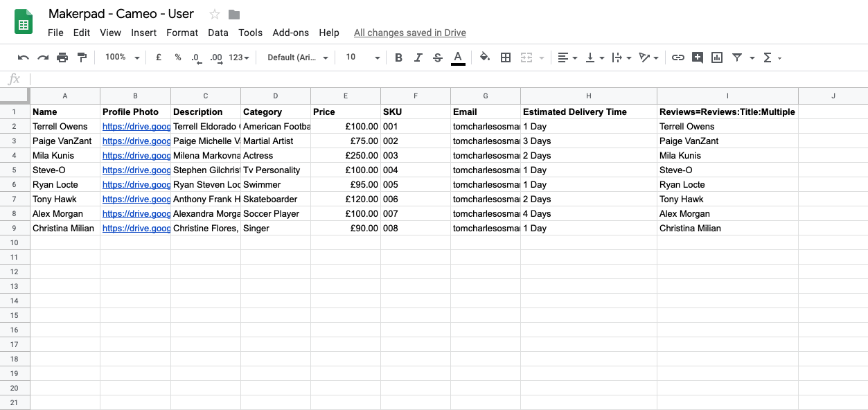Open the font Default (Ari... dropdown
Viewport: 868px width, 410px height.
(x=298, y=57)
